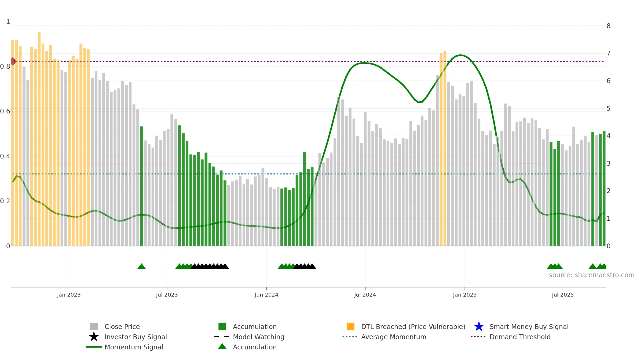Click the Jan 2024 axis label
The height and width of the screenshot is (362, 644).
266,295
